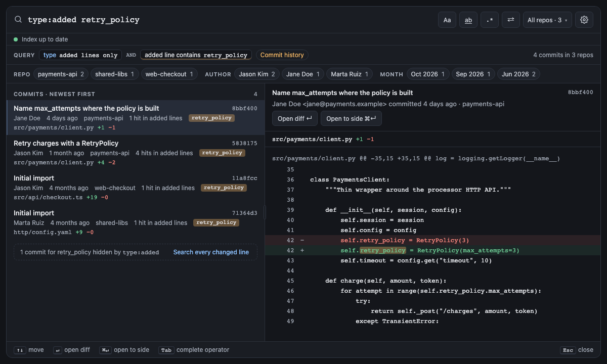
Task: Click the commits count '4 commits in 3 repos'
Action: (x=563, y=55)
